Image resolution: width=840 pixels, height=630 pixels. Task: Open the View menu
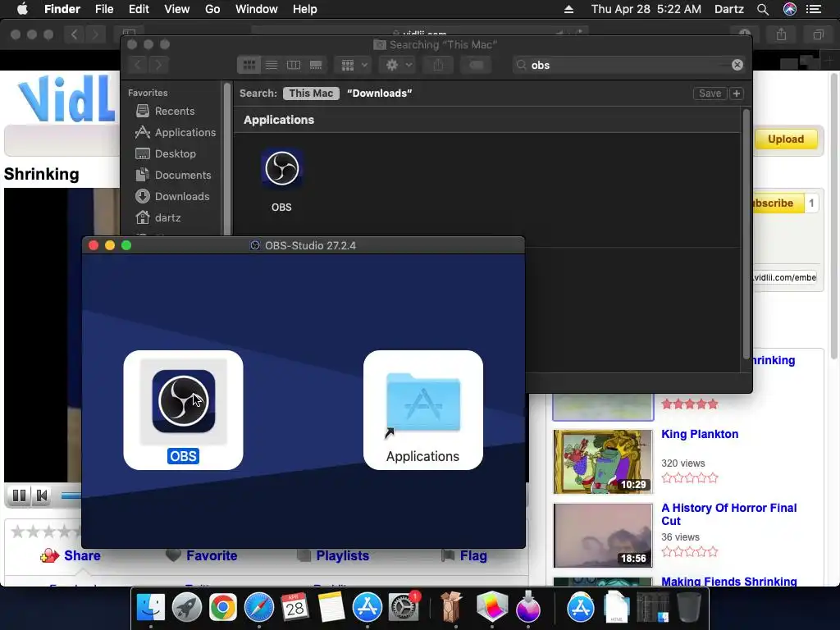[x=177, y=9]
